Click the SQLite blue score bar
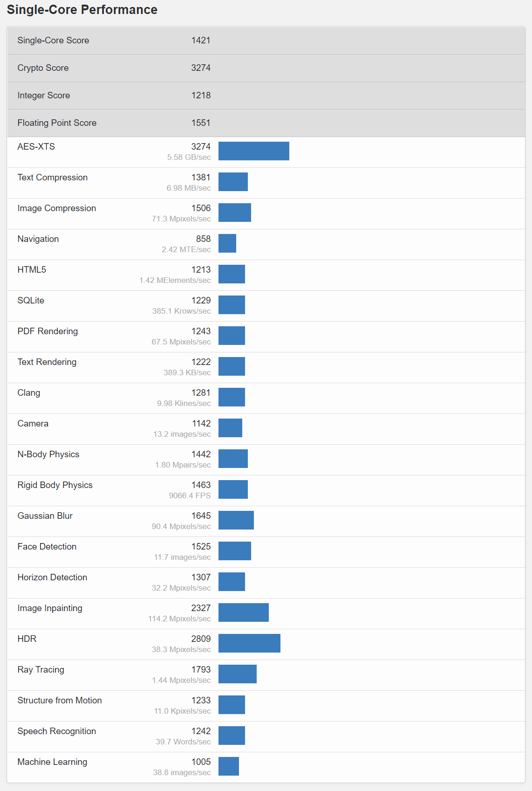This screenshot has height=791, width=532. coord(232,305)
